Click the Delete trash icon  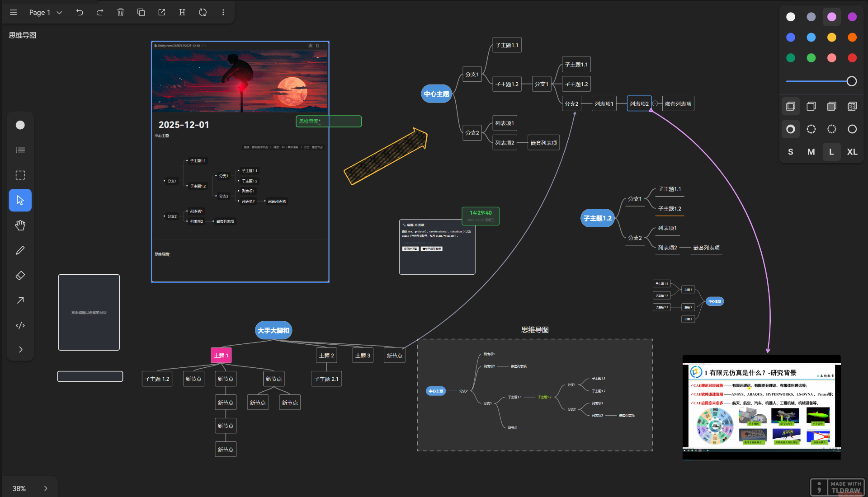120,12
